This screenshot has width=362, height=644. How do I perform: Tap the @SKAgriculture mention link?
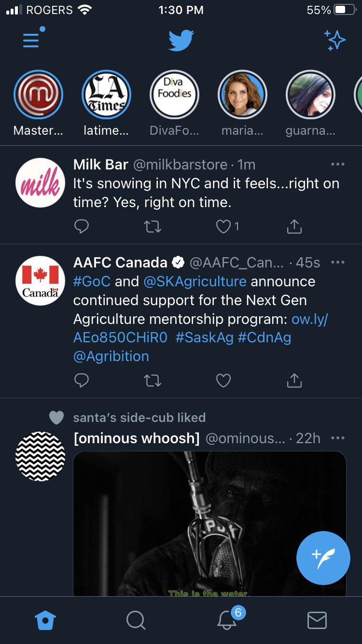pyautogui.click(x=195, y=281)
